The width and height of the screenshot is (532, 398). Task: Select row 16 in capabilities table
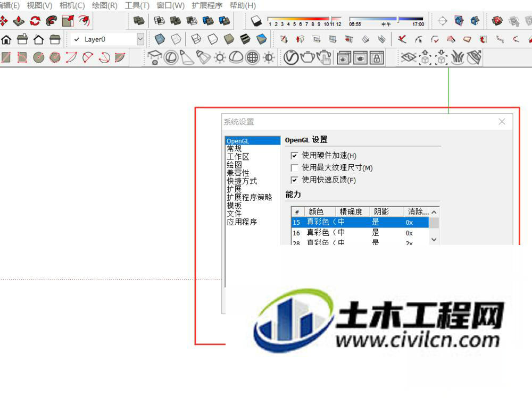coord(360,233)
